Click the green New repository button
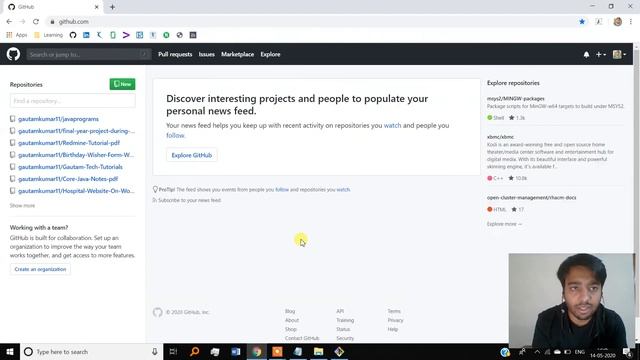The image size is (640, 360). point(122,84)
